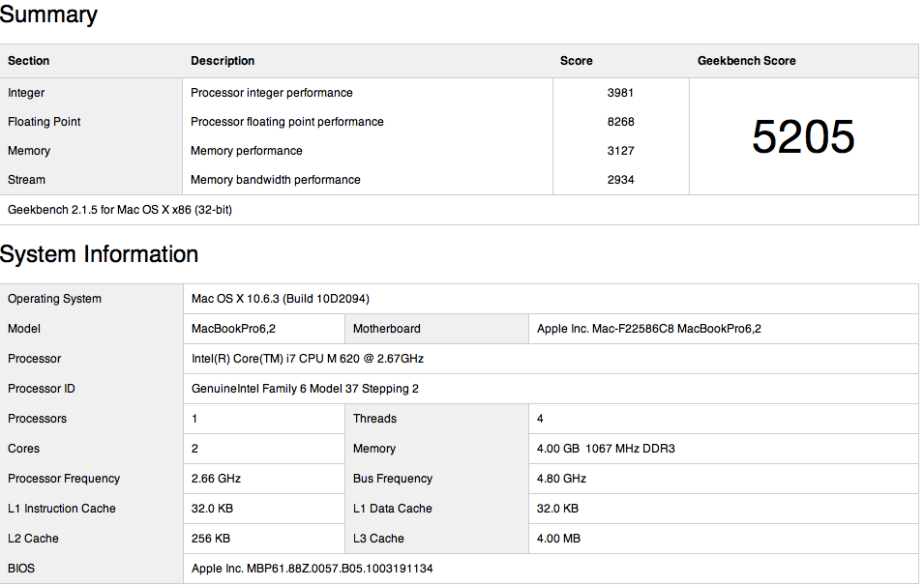The image size is (924, 586).
Task: Click the Mac OS X 10.6.3 build value
Action: click(281, 299)
